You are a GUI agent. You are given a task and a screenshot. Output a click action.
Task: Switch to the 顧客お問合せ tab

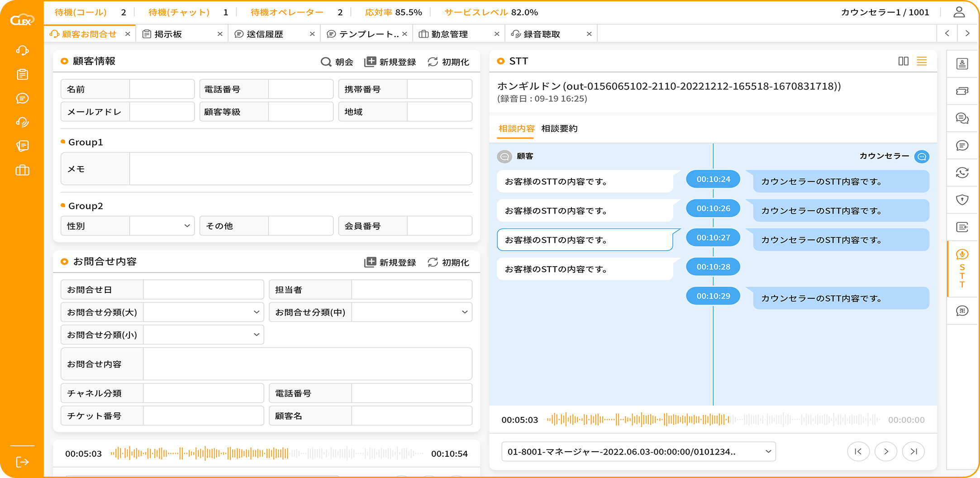89,34
